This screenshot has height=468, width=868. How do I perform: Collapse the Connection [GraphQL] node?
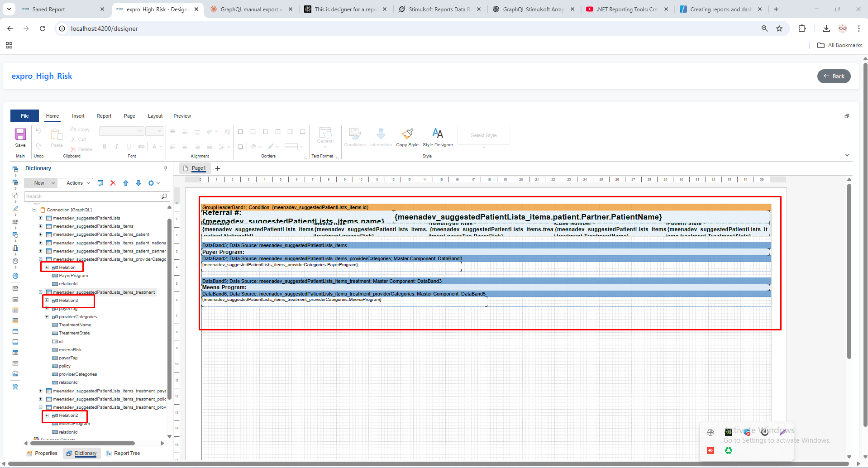[x=34, y=210]
